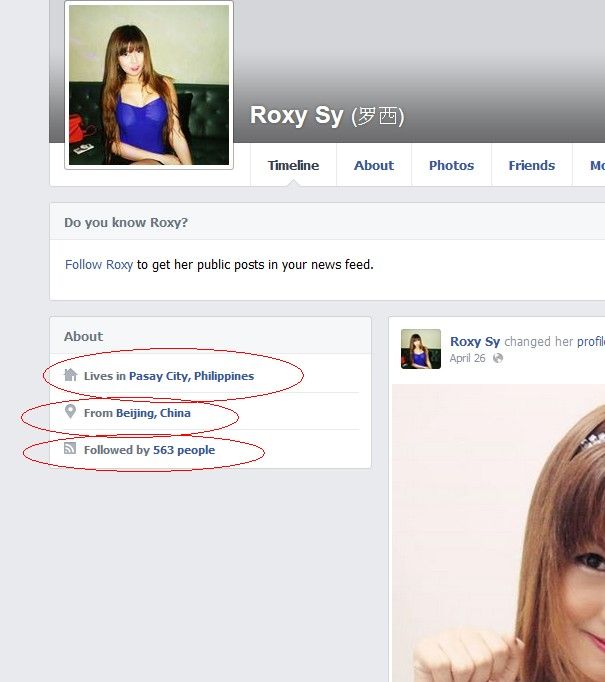
Task: Open the Pasay City, Philippines link
Action: 191,376
